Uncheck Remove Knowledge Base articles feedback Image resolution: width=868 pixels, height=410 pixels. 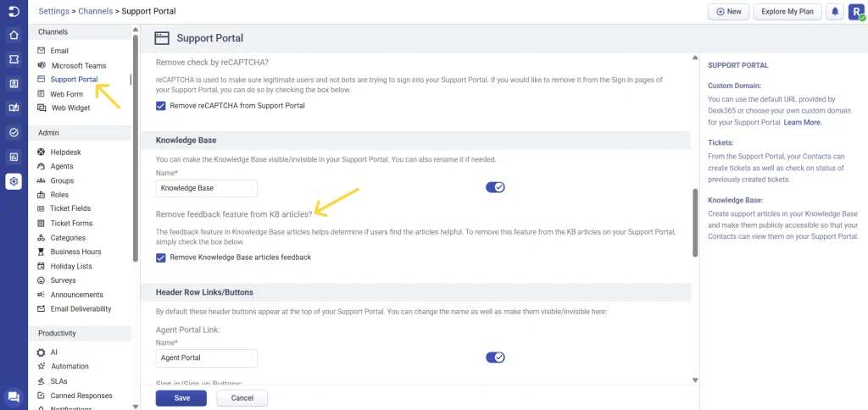pyautogui.click(x=161, y=258)
